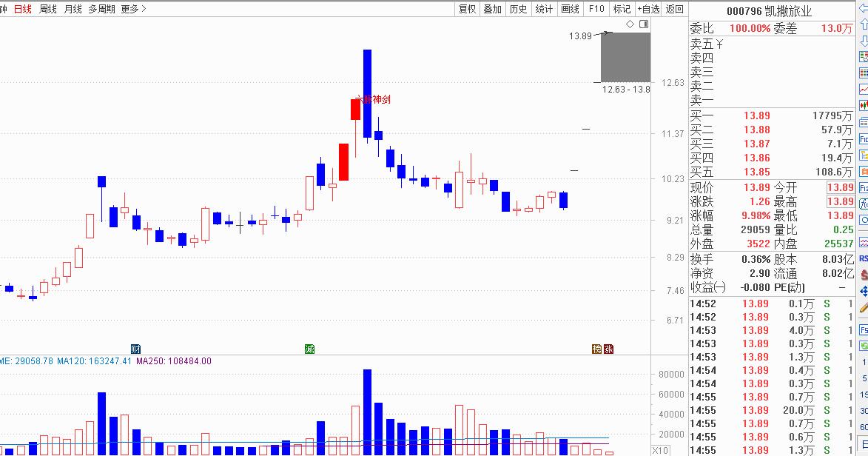The image size is (868, 456).
Task: Expand the 更多 periods menu
Action: [133, 9]
